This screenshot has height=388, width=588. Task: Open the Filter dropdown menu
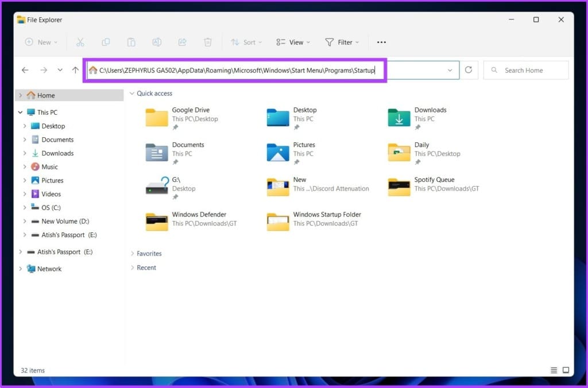(x=342, y=42)
